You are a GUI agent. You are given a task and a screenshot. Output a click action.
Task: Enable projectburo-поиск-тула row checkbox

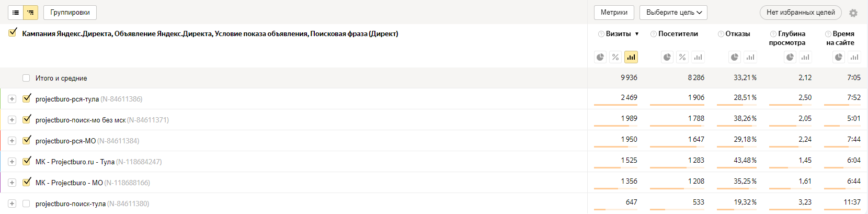click(26, 204)
